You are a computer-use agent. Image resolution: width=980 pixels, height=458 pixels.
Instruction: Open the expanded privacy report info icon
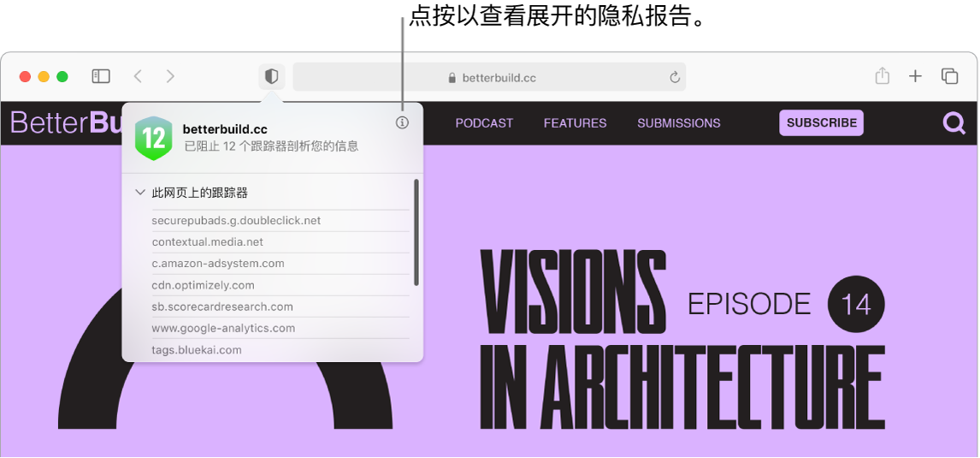click(403, 122)
